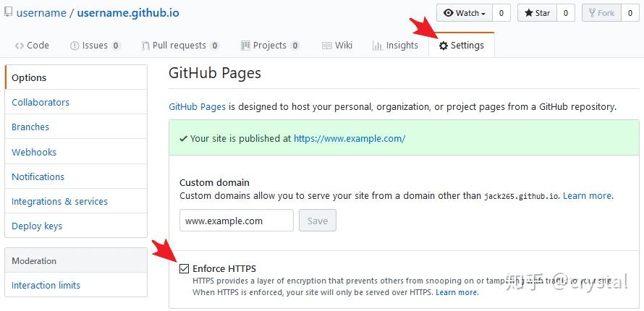This screenshot has width=644, height=311.
Task: Open the published site https://www.example.com/ link
Action: click(x=349, y=139)
